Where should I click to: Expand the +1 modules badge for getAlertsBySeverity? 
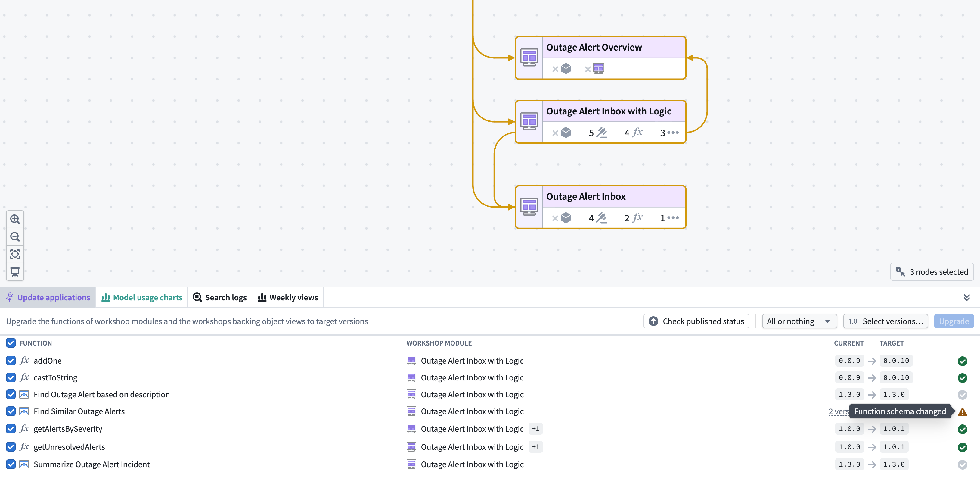click(x=535, y=429)
